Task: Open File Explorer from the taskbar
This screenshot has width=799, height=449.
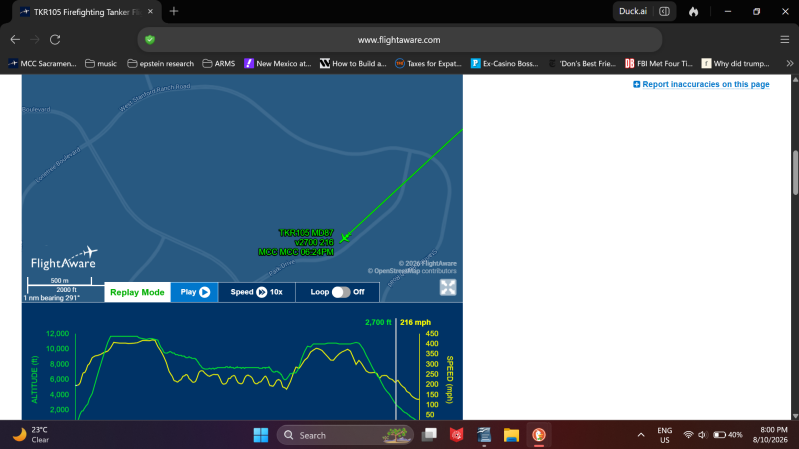Action: click(x=511, y=435)
